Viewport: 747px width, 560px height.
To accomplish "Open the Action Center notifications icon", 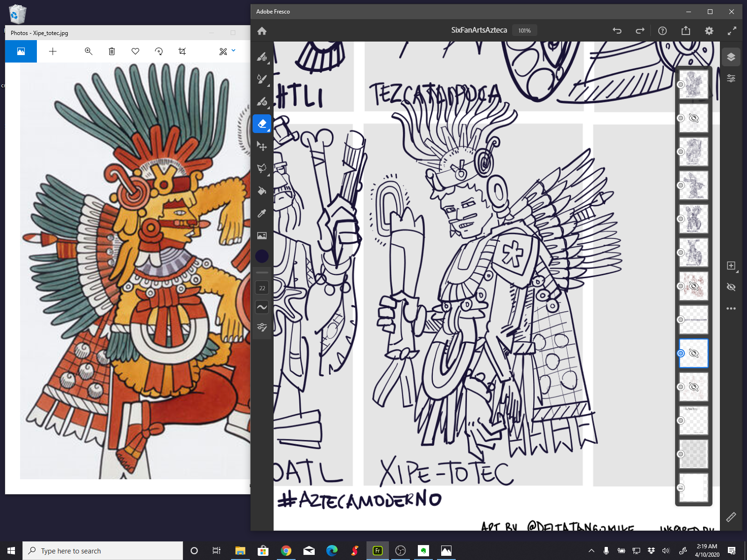I will tap(732, 551).
